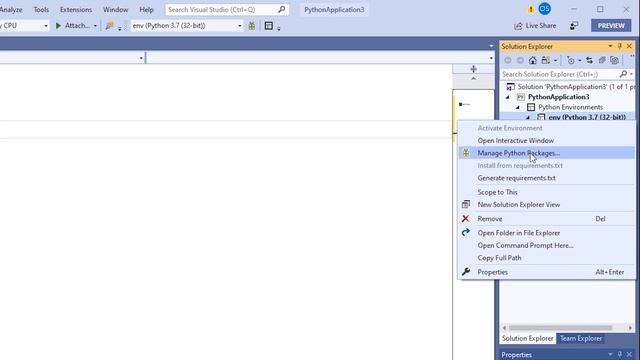Pin the Properties panel
The image size is (640, 360).
(x=620, y=355)
